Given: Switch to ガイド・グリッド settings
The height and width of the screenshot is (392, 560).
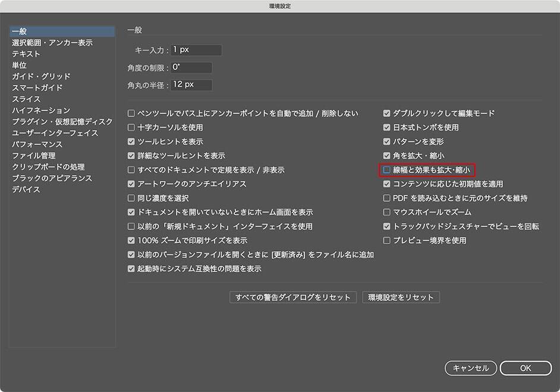Looking at the screenshot, I should pyautogui.click(x=41, y=77).
